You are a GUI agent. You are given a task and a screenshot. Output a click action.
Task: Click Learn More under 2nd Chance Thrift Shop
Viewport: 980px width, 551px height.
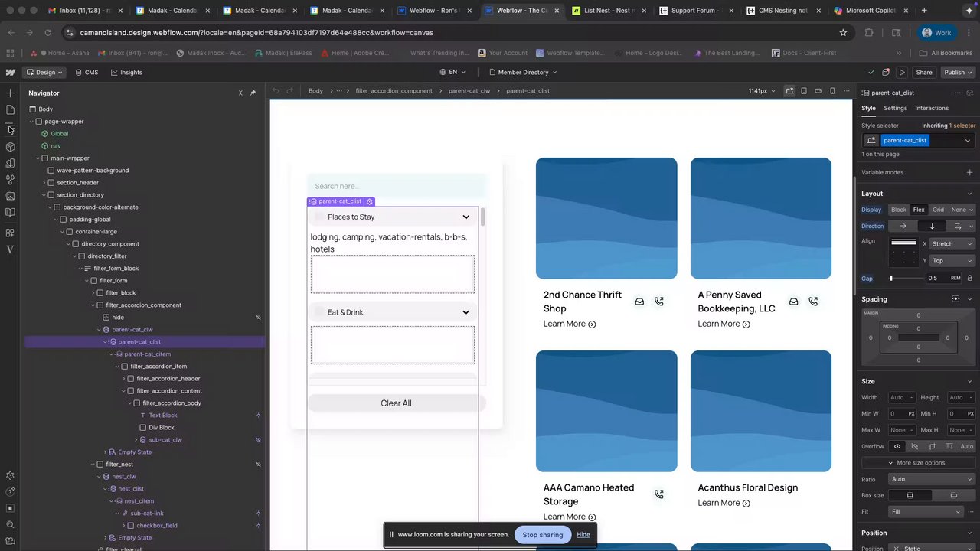coord(570,324)
